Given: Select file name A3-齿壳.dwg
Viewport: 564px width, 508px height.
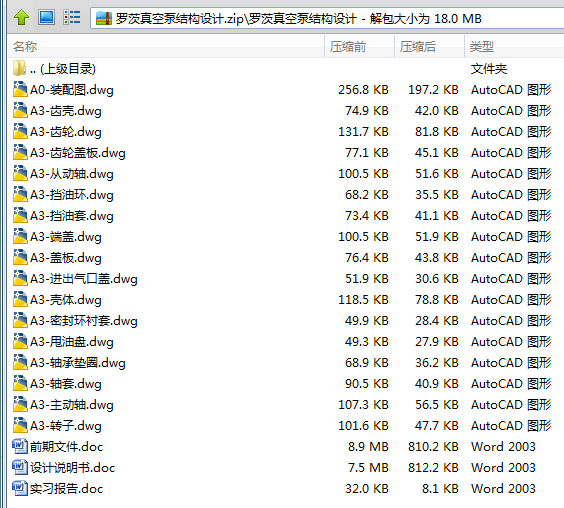Looking at the screenshot, I should pyautogui.click(x=66, y=111).
